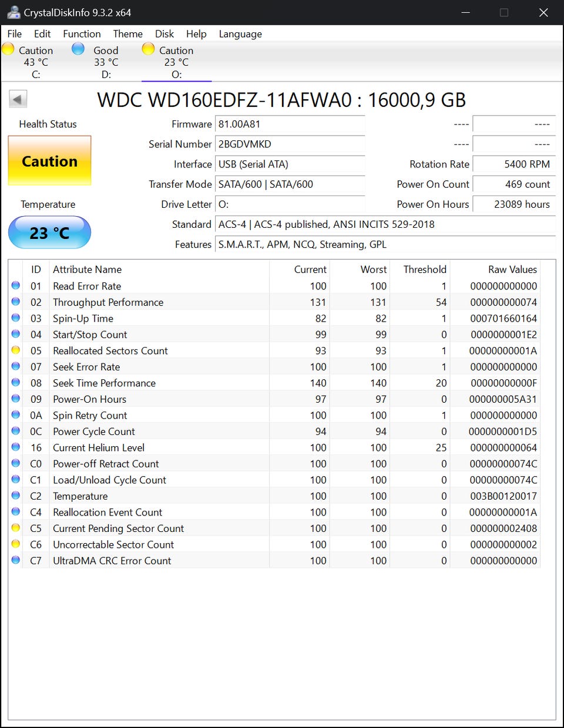
Task: Click the Power On Hours value box
Action: (513, 204)
